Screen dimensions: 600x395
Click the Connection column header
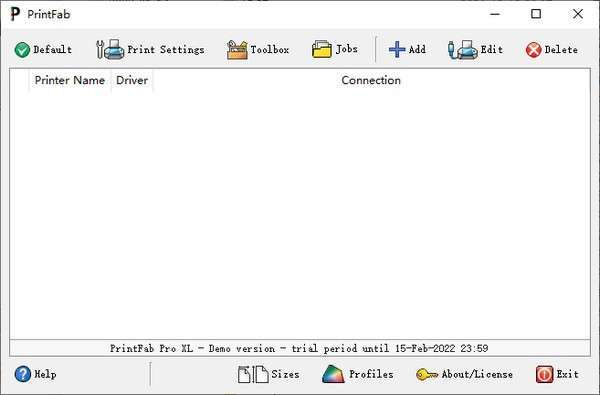(x=371, y=80)
